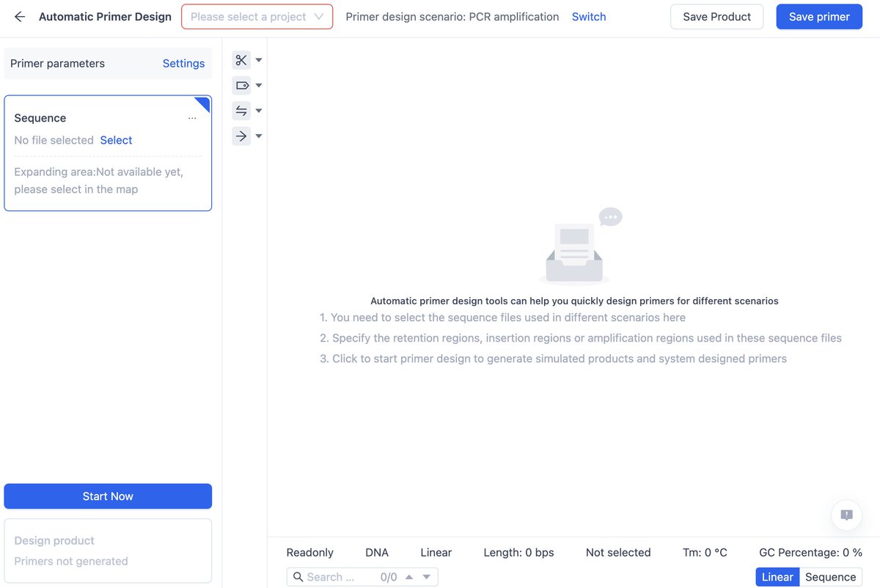Open the project selection dropdown
The height and width of the screenshot is (588, 880).
[257, 15]
